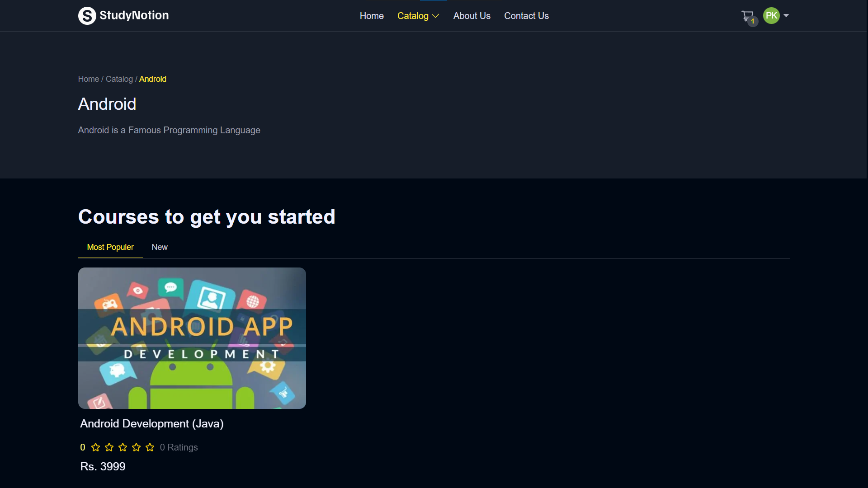
Task: Expand the profile dropdown arrow
Action: 786,16
